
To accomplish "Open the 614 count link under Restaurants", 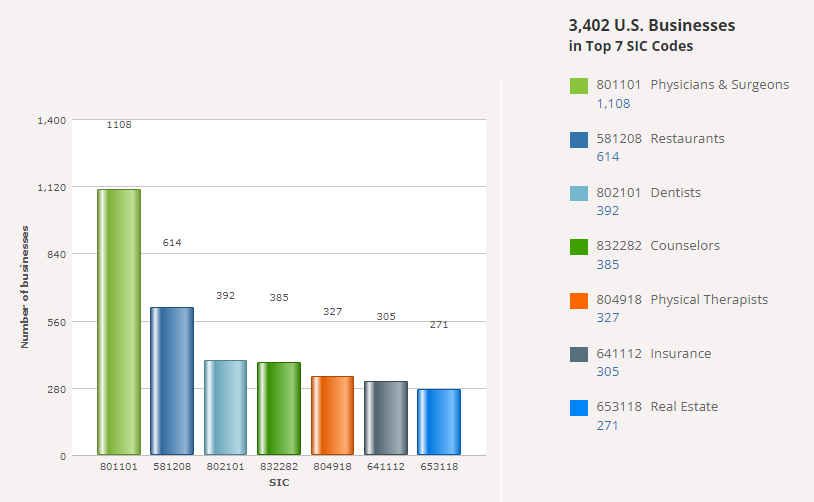I will click(x=608, y=157).
